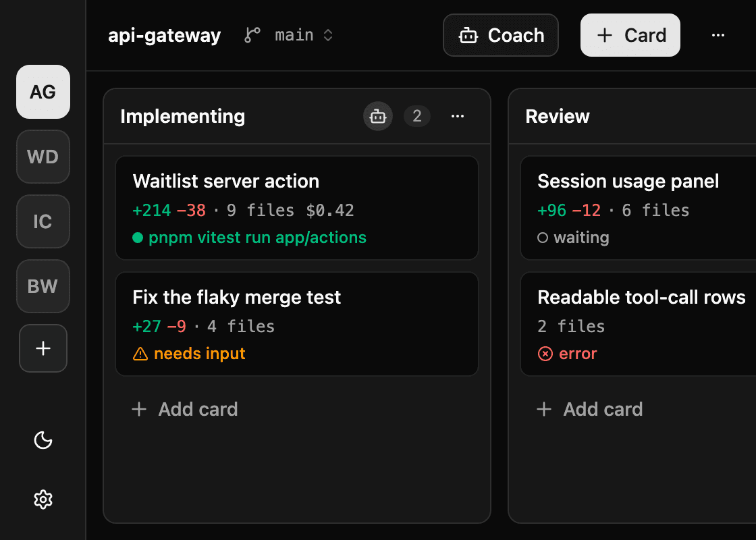Open the IC project
756x540 pixels.
pyautogui.click(x=43, y=221)
